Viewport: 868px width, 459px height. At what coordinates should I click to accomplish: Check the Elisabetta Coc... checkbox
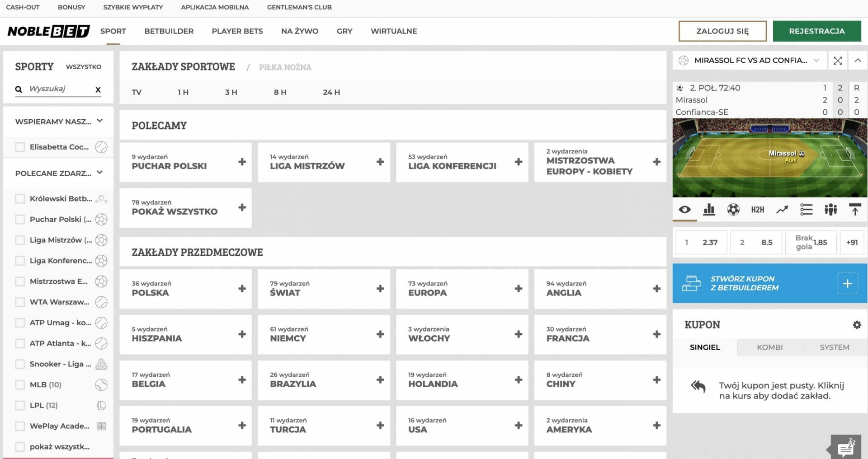[x=20, y=147]
